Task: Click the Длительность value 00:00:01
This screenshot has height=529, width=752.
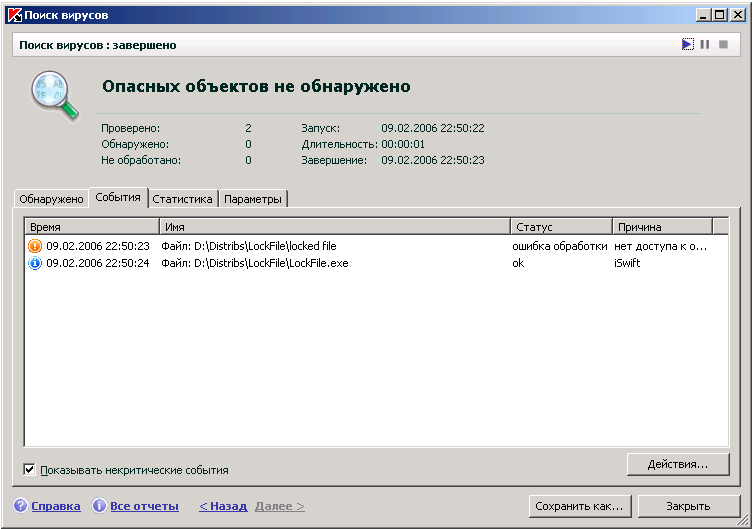Action: 403,144
